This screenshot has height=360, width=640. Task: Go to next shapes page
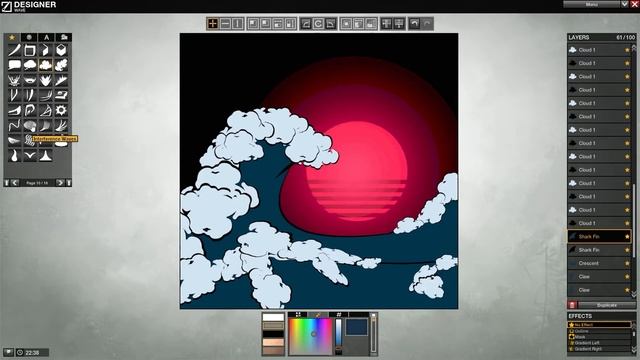60,183
